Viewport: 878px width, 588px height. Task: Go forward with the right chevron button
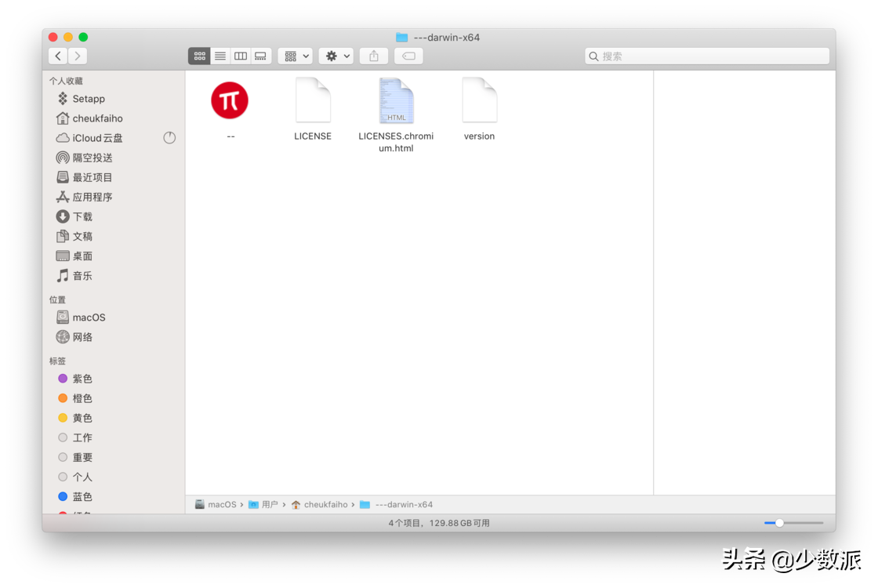(78, 56)
